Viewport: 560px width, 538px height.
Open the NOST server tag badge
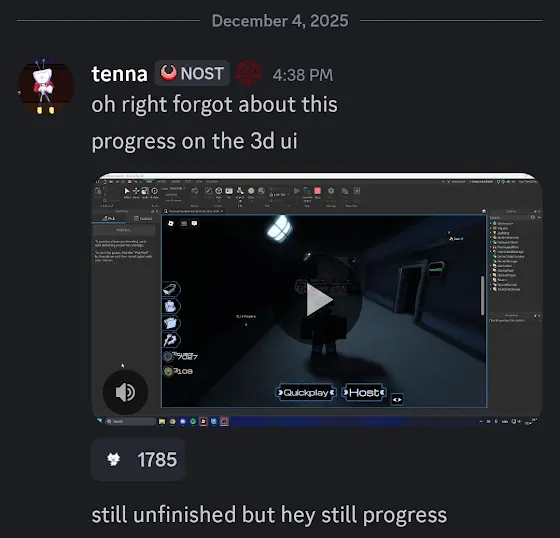pyautogui.click(x=192, y=73)
